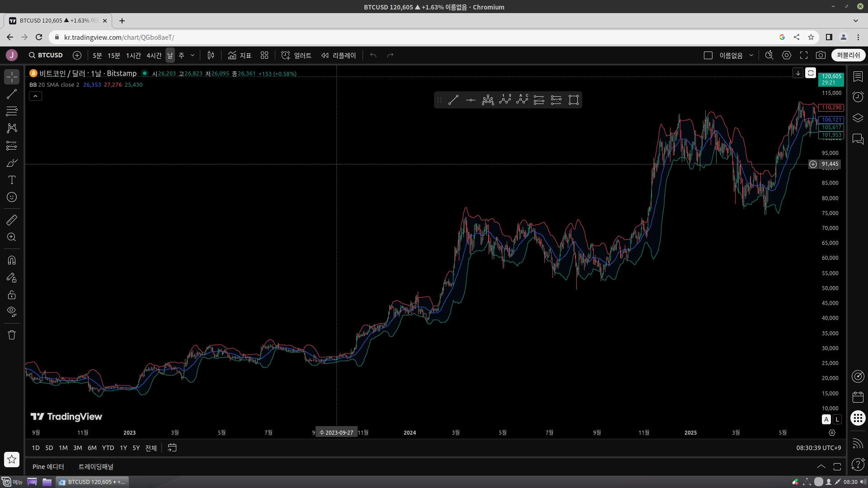Open the layout name (이름없음) dropdown

(751, 55)
